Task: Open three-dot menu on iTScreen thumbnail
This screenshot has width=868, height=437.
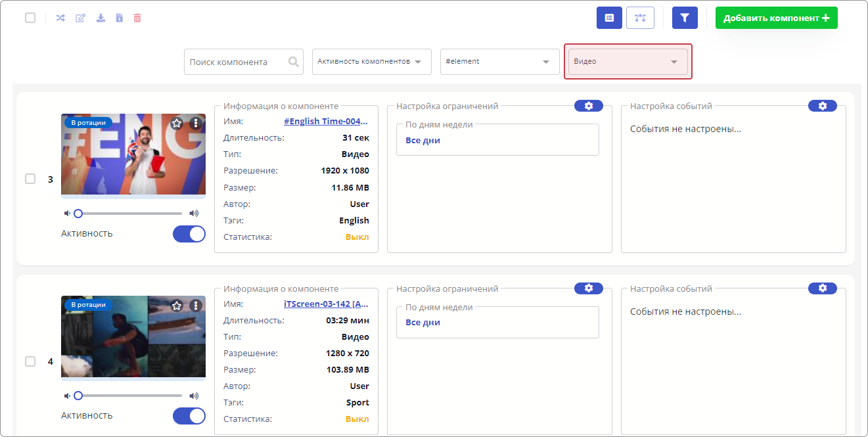Action: (195, 306)
